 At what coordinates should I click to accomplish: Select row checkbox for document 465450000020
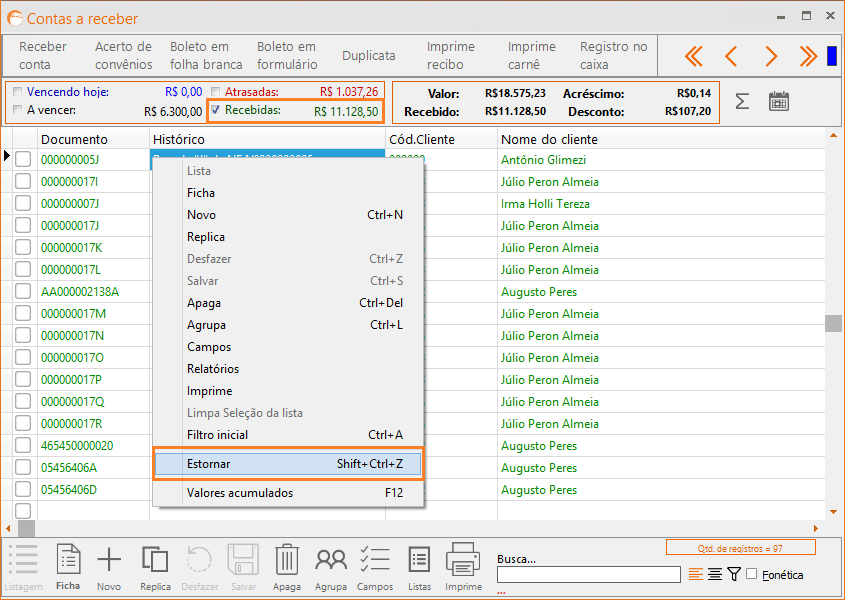[22, 446]
